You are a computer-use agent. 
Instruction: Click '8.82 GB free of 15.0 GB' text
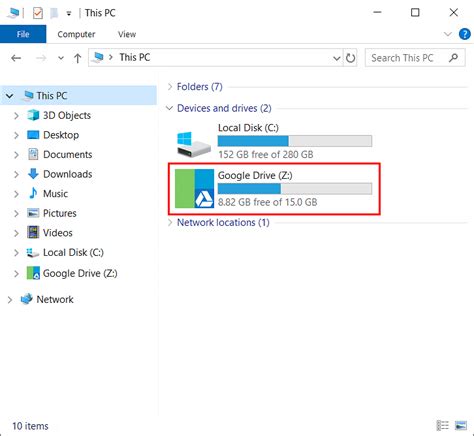(268, 202)
